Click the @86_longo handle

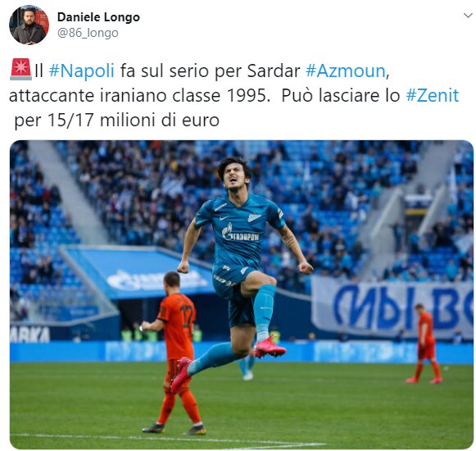88,33
